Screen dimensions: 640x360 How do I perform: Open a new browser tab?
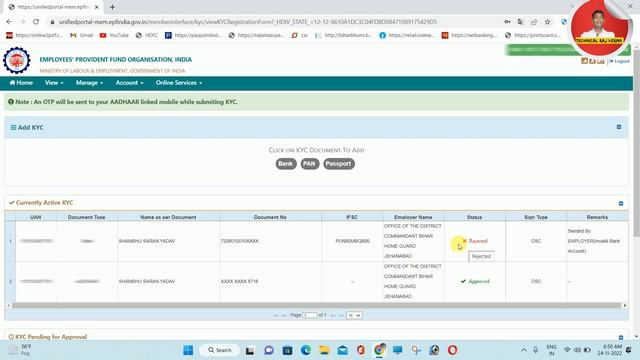click(x=112, y=7)
